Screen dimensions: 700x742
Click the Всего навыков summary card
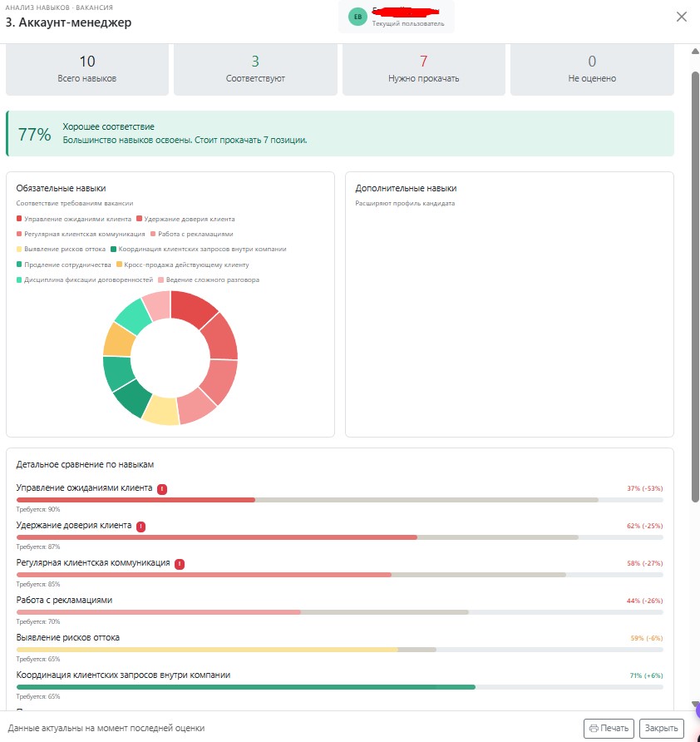coord(87,70)
